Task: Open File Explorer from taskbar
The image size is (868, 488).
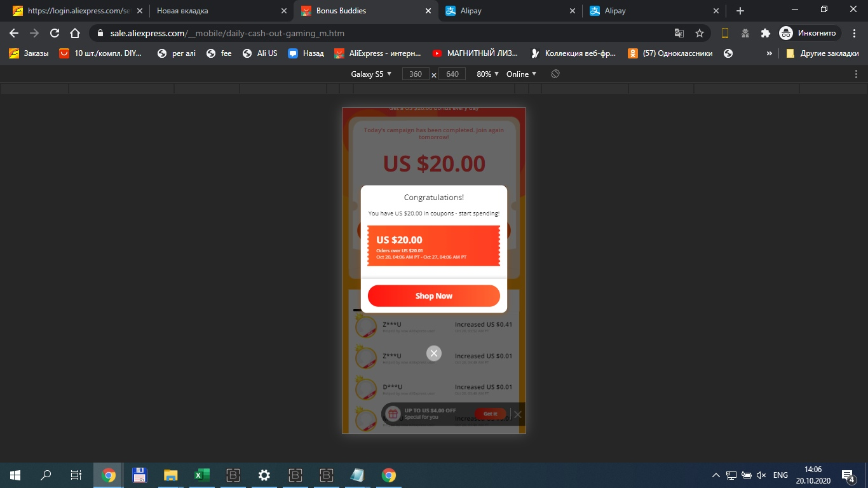Action: tap(171, 475)
